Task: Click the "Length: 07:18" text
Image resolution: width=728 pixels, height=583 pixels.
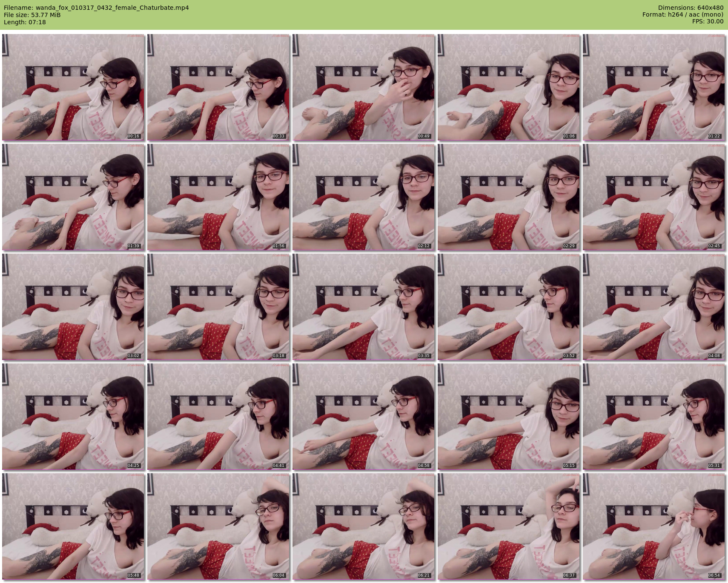Action: [x=25, y=22]
